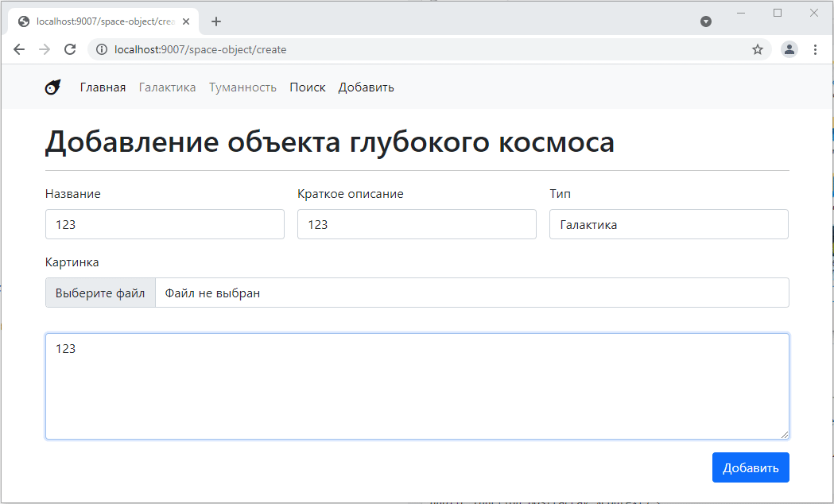
Task: Open the Туманность navigation link
Action: coord(242,87)
